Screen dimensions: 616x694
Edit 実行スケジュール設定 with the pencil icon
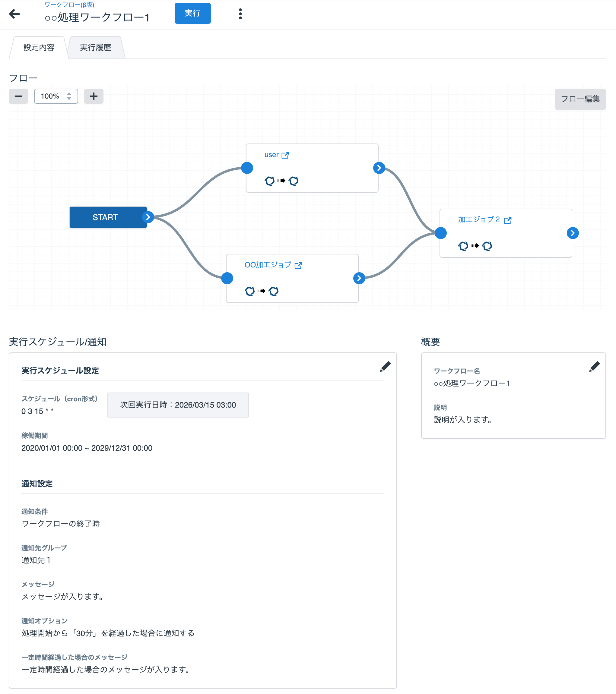[x=385, y=367]
